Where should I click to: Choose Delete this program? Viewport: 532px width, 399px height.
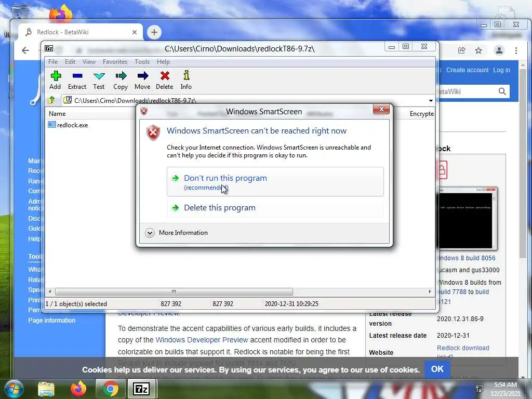275,208
